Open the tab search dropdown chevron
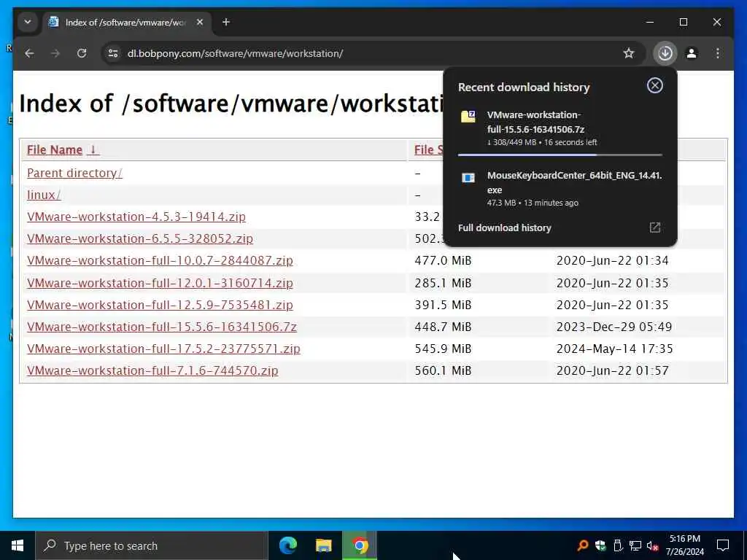Image resolution: width=747 pixels, height=560 pixels. tap(28, 22)
